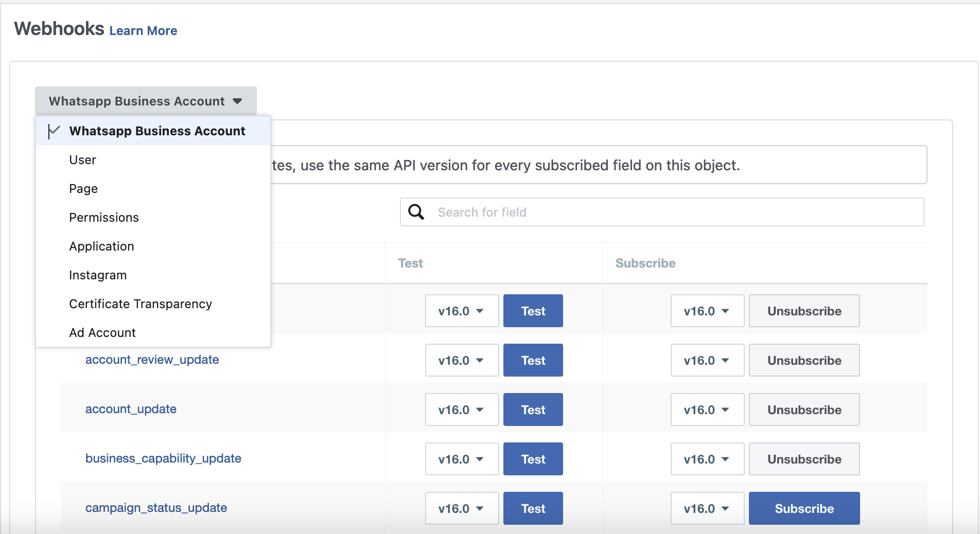
Task: Unsubscribe the first table row field
Action: 804,311
